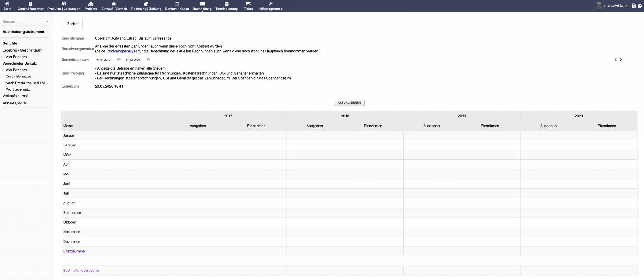Click the print icon in top bar

tap(634, 6)
